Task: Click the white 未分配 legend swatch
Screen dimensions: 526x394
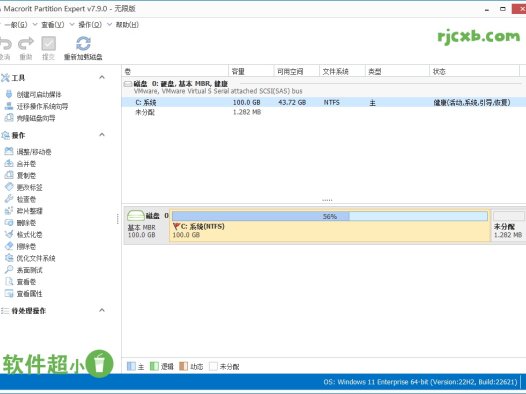Action: click(x=213, y=366)
